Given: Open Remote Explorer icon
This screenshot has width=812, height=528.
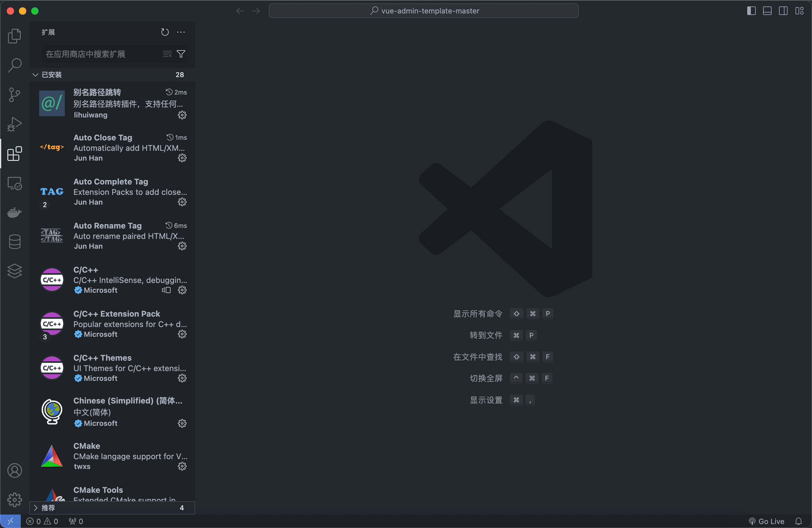Looking at the screenshot, I should (x=14, y=183).
